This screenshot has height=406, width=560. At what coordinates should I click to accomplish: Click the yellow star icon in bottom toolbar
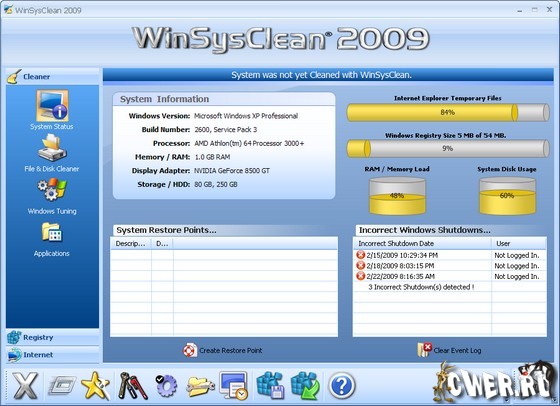[95, 386]
